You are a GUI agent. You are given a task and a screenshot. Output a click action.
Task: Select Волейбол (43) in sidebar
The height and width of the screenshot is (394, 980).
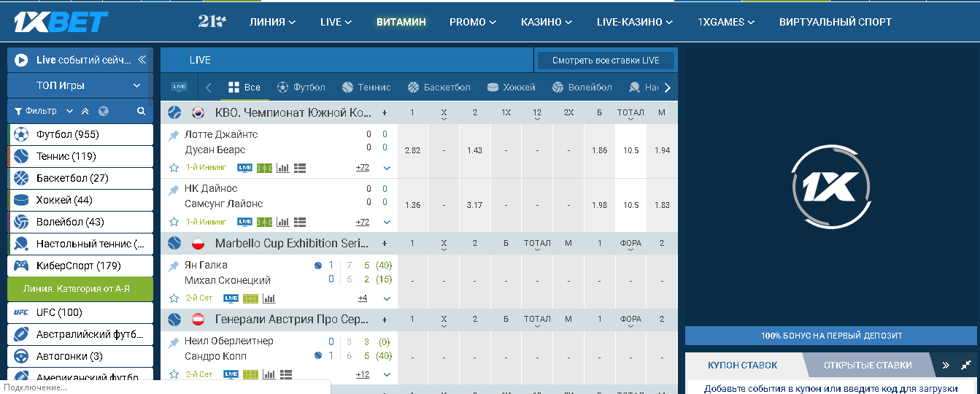pos(80,222)
